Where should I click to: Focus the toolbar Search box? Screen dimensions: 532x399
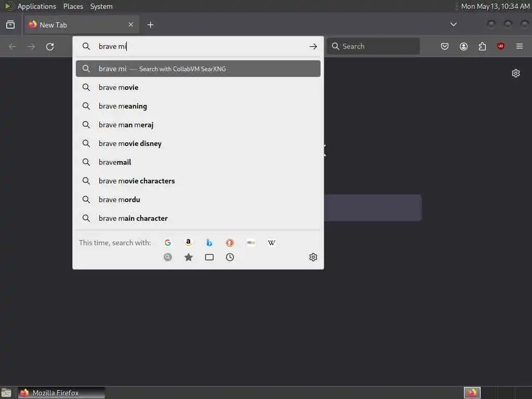373,46
